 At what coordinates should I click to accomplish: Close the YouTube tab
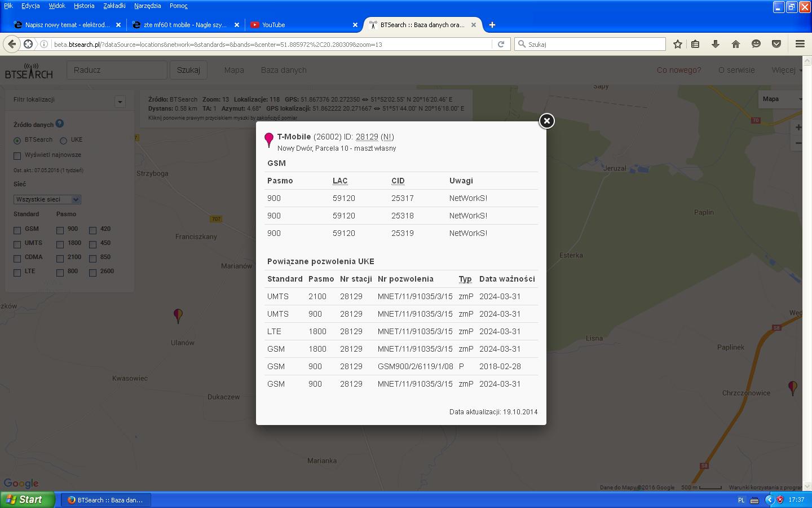[x=355, y=25]
